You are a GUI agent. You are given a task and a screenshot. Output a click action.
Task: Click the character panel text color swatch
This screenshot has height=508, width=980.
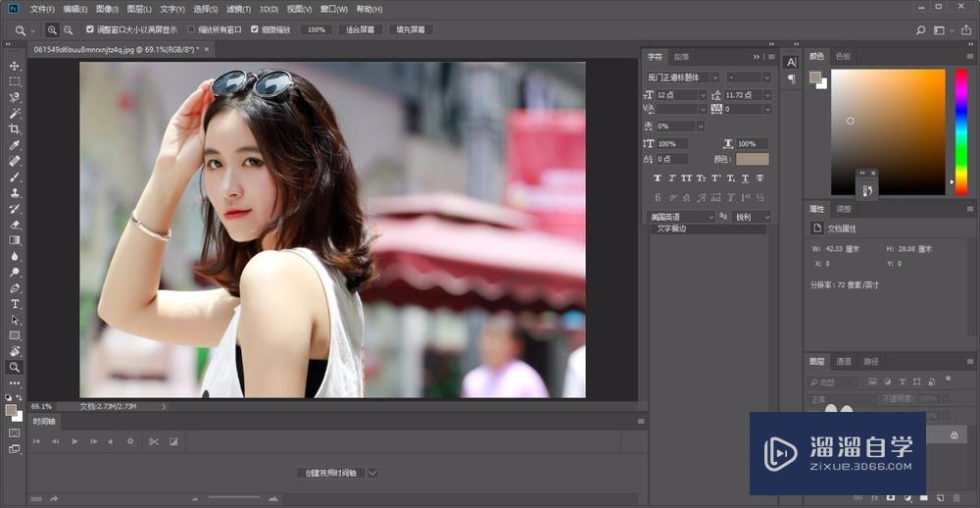point(753,159)
